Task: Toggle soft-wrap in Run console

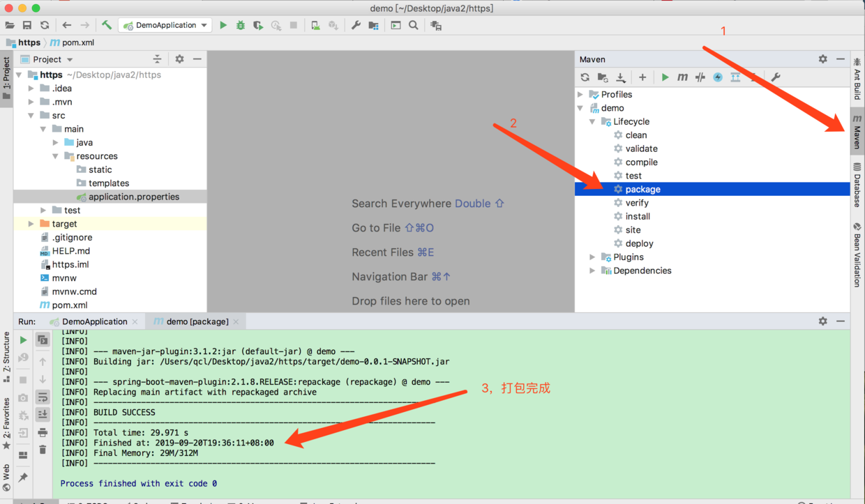Action: pos(43,397)
